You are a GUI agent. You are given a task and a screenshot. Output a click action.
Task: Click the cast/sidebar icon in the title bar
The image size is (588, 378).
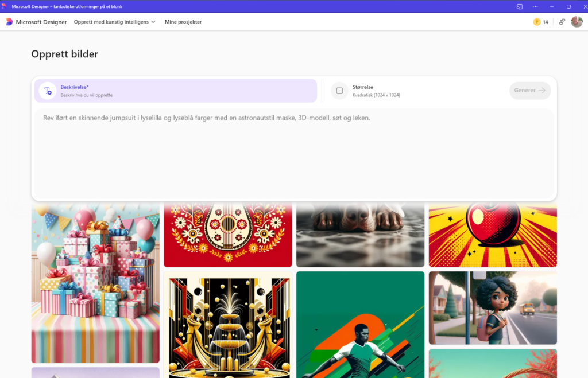[519, 6]
